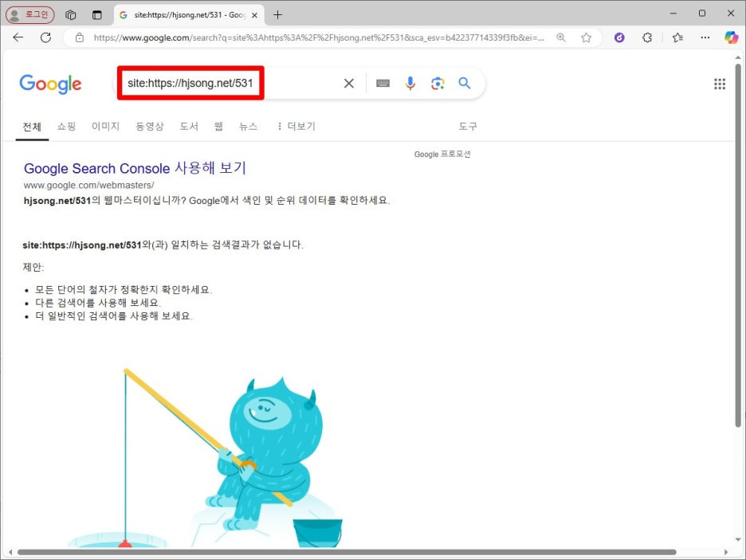Open the on-screen keyboard input tool
746x560 pixels.
coord(383,83)
